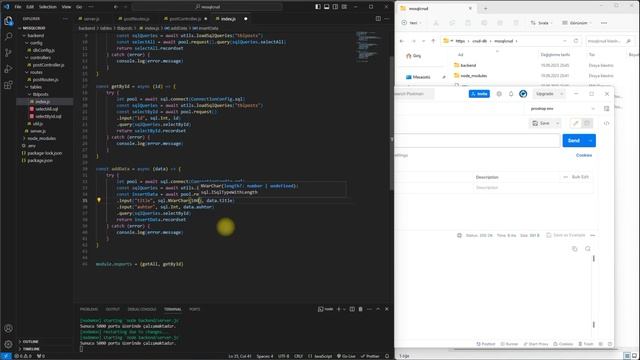Image resolution: width=640 pixels, height=360 pixels.
Task: Open package.json in Explorer tree
Action: coord(40,160)
